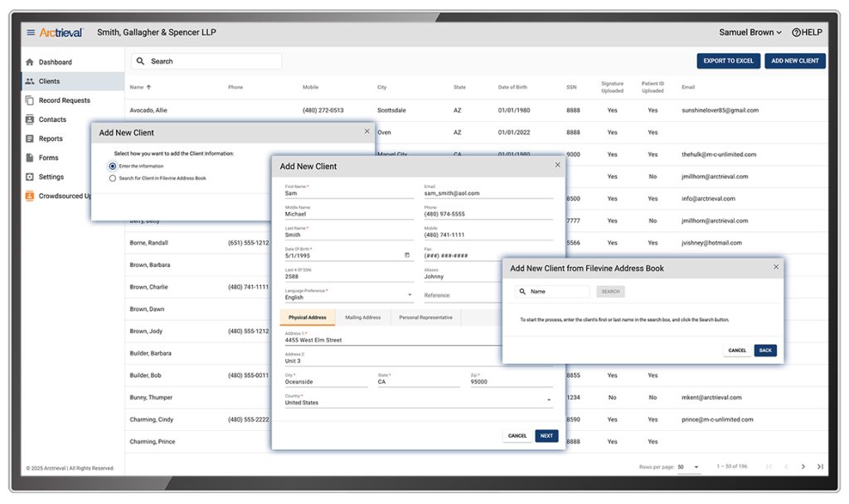Click the EXPORT TO EXCEL button
Screen dimensions: 849x504
(x=728, y=61)
